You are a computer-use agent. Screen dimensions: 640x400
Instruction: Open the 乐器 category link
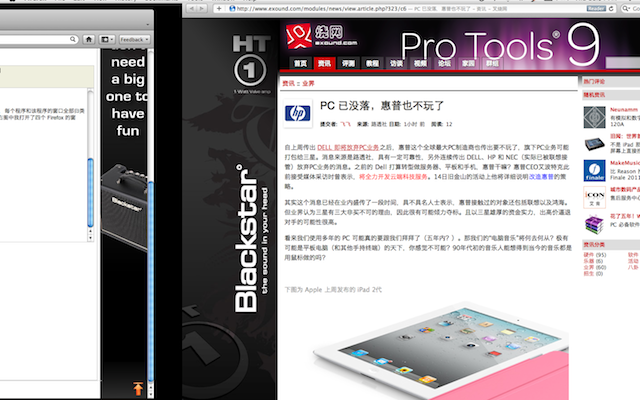(593, 261)
